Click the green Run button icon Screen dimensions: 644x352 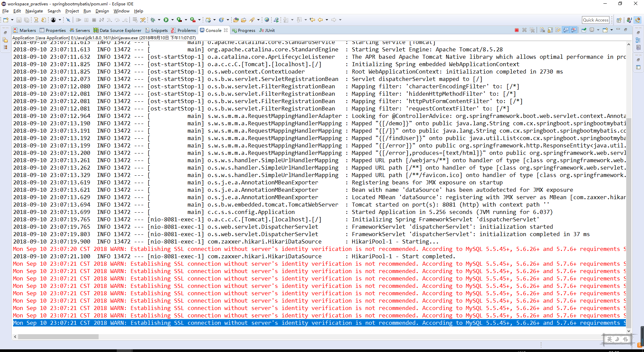point(166,20)
